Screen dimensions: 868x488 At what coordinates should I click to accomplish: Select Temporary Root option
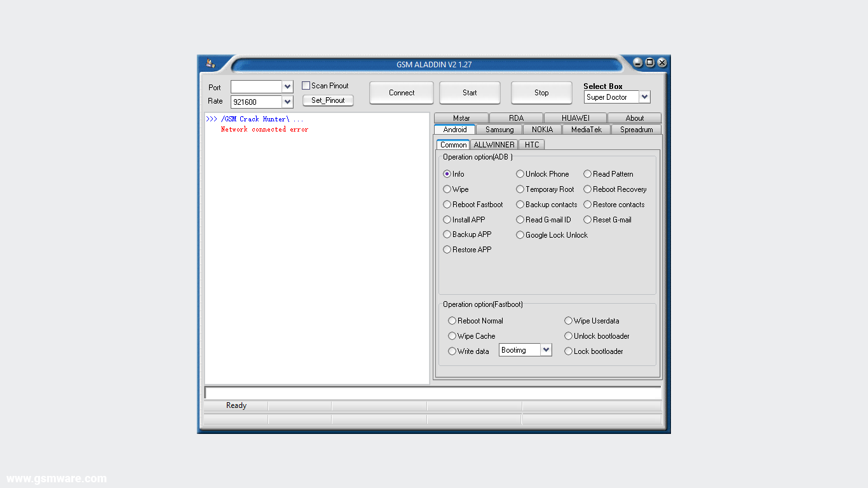[x=520, y=189]
